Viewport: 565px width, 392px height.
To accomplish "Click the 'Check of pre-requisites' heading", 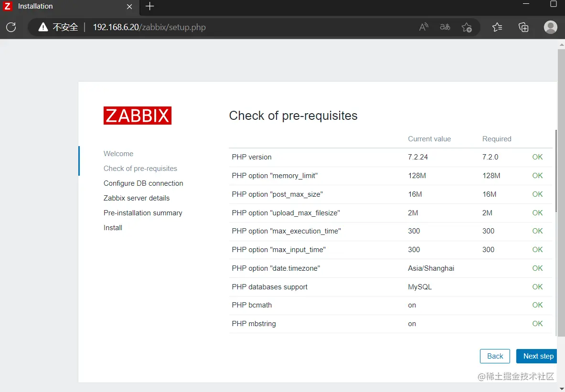I will click(x=293, y=115).
